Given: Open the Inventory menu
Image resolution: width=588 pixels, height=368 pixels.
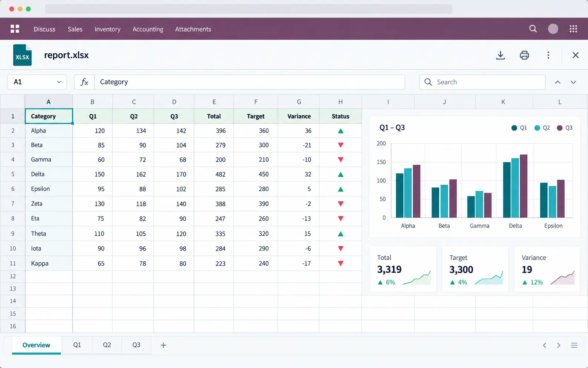Looking at the screenshot, I should pyautogui.click(x=108, y=29).
